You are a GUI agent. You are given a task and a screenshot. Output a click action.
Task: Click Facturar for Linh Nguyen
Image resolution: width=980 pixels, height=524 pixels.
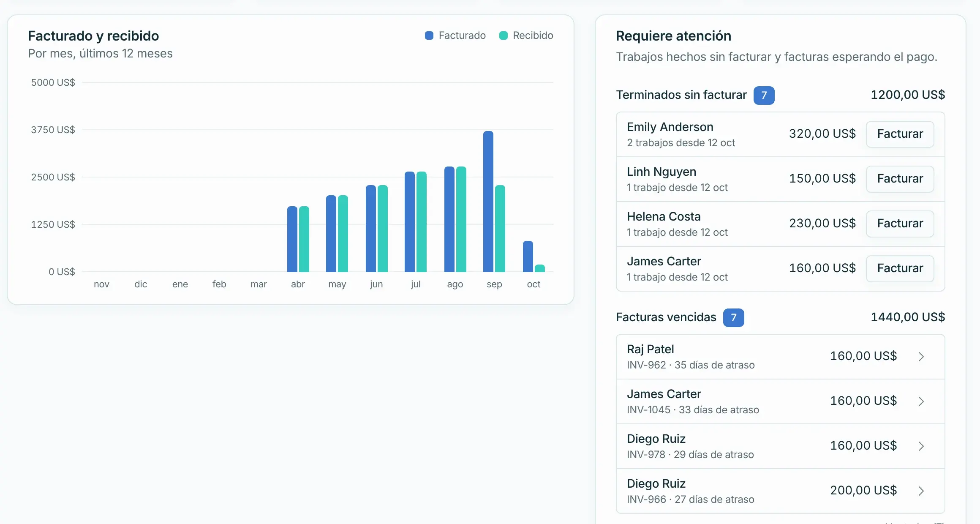[x=900, y=179]
